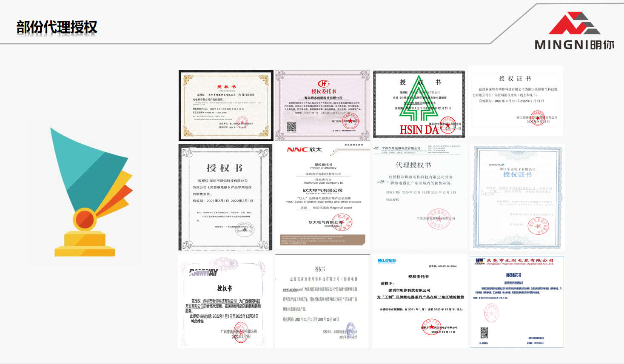Click the QR code on HF certificate
The width and height of the screenshot is (624, 364).
[291, 127]
